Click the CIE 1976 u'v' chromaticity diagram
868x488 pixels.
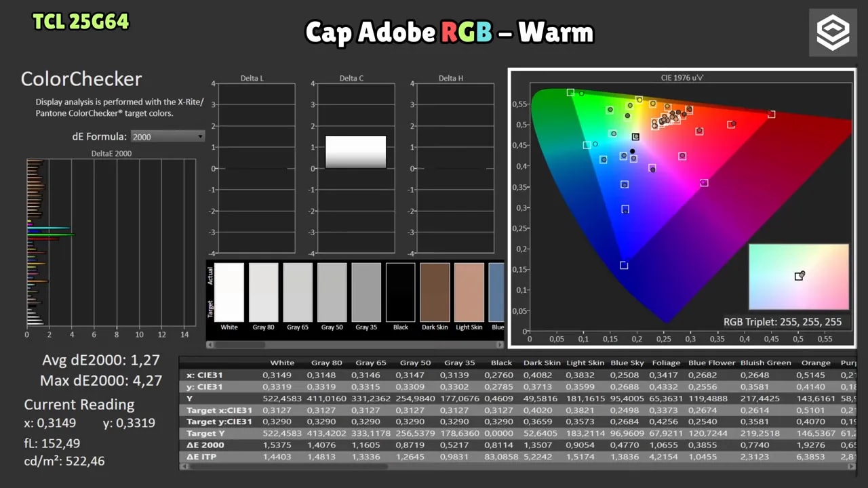[682, 208]
